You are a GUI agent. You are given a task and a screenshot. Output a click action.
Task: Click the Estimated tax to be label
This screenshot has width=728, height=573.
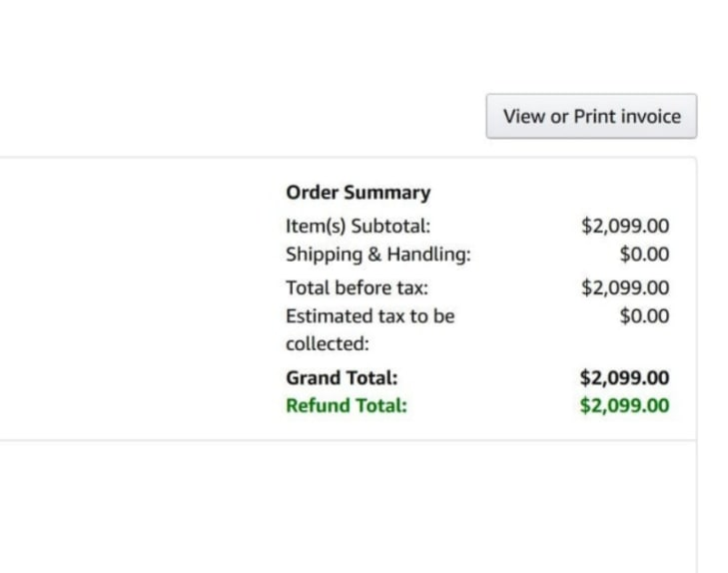pos(369,316)
